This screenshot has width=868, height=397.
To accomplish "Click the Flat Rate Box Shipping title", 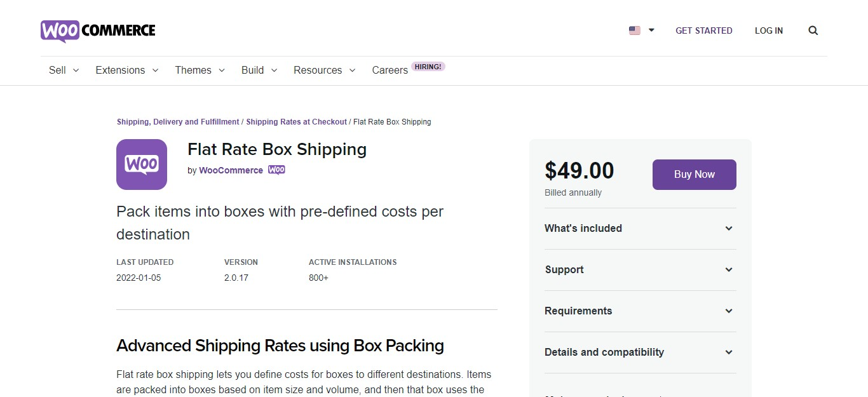I will coord(277,150).
